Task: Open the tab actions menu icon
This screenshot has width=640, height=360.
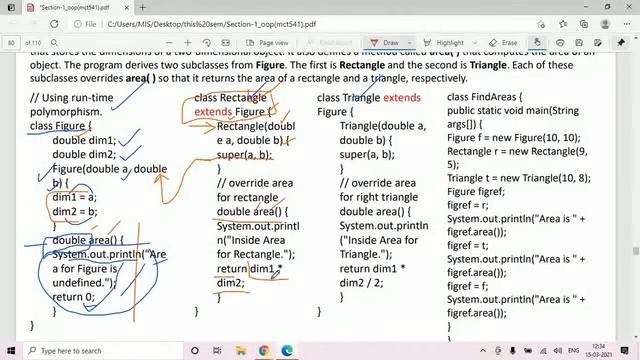Action: [11, 7]
